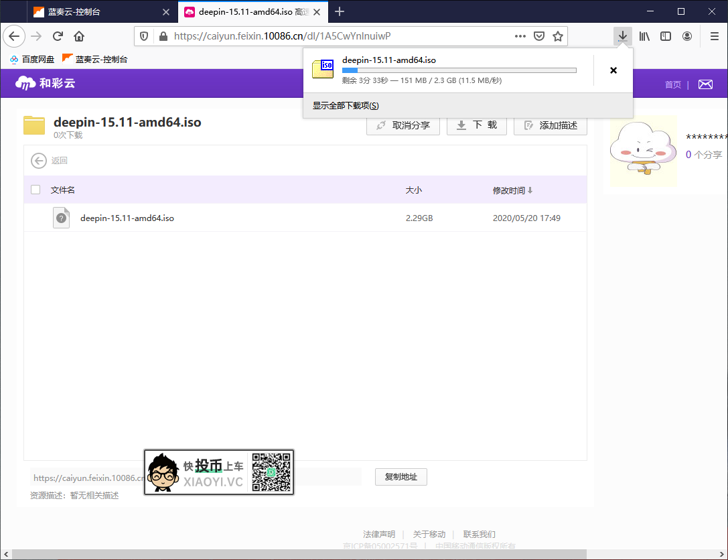Open Firefox account icon
The height and width of the screenshot is (560, 728).
(x=687, y=36)
